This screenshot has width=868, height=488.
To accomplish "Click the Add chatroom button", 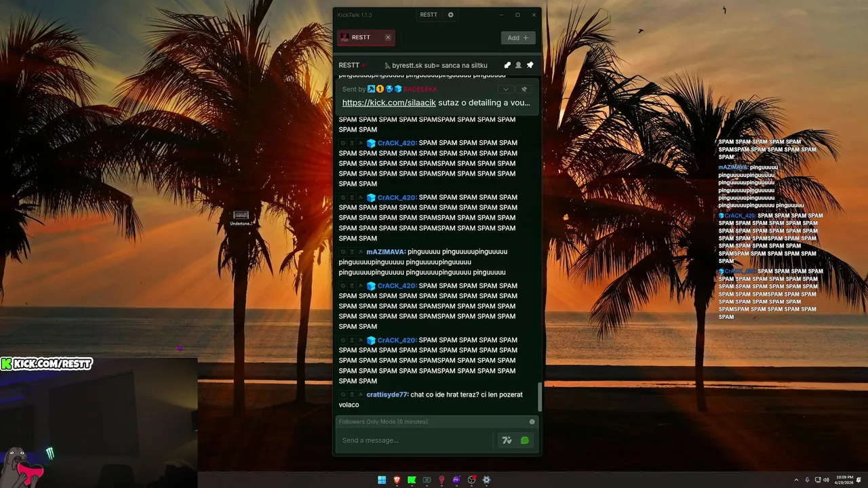I will (518, 38).
